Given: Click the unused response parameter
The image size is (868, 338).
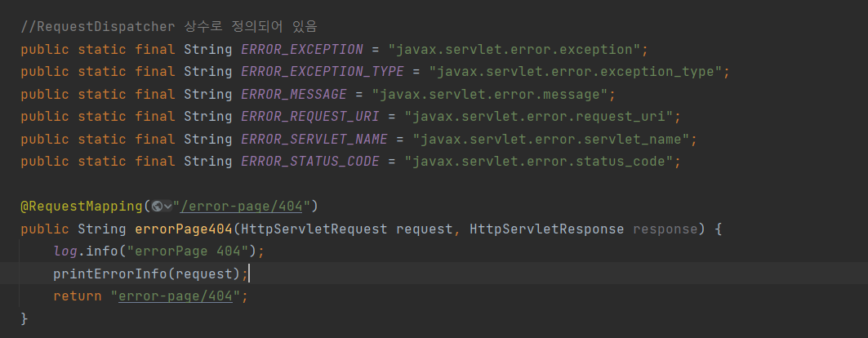Looking at the screenshot, I should pyautogui.click(x=665, y=229).
